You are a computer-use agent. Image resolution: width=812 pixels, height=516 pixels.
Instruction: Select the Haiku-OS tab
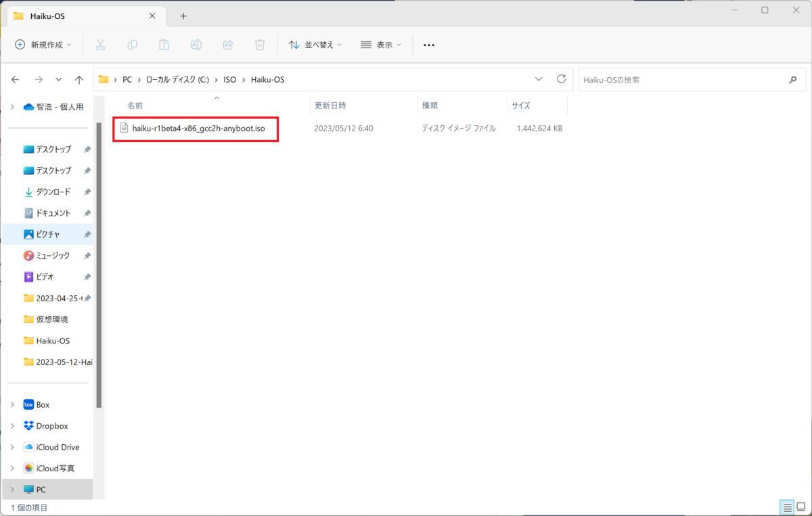pyautogui.click(x=85, y=16)
